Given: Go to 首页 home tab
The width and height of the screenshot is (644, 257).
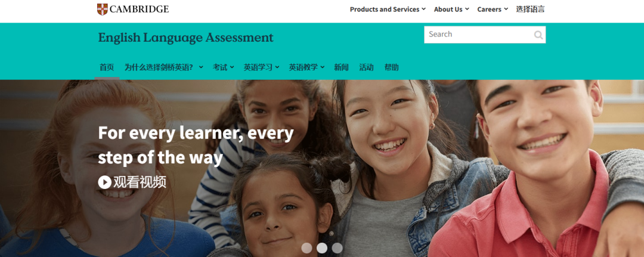Looking at the screenshot, I should pyautogui.click(x=107, y=67).
